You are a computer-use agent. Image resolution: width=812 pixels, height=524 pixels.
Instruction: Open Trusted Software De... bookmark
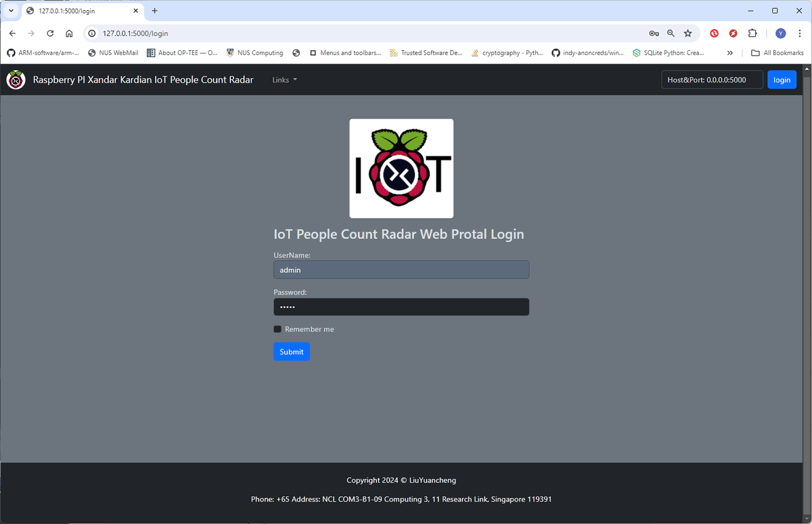tap(426, 53)
